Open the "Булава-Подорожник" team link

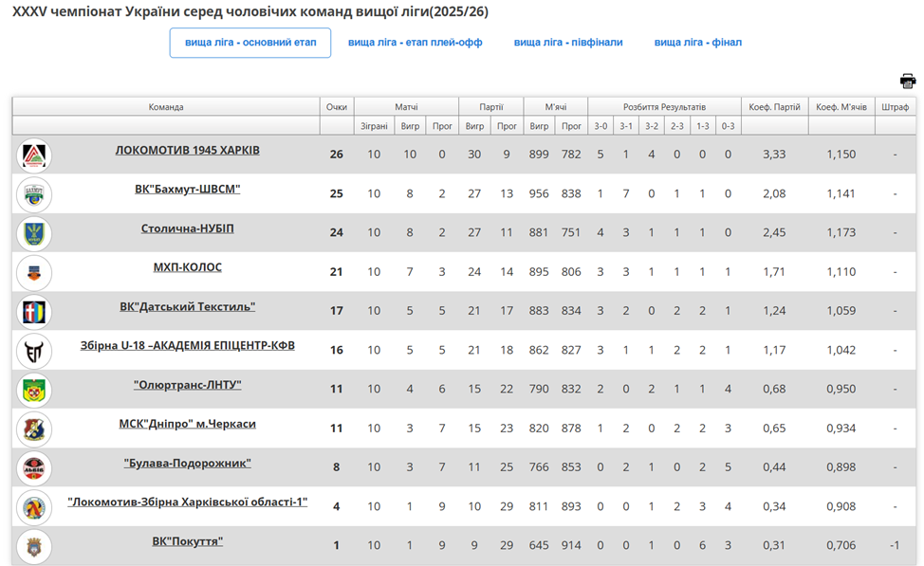[x=188, y=463]
